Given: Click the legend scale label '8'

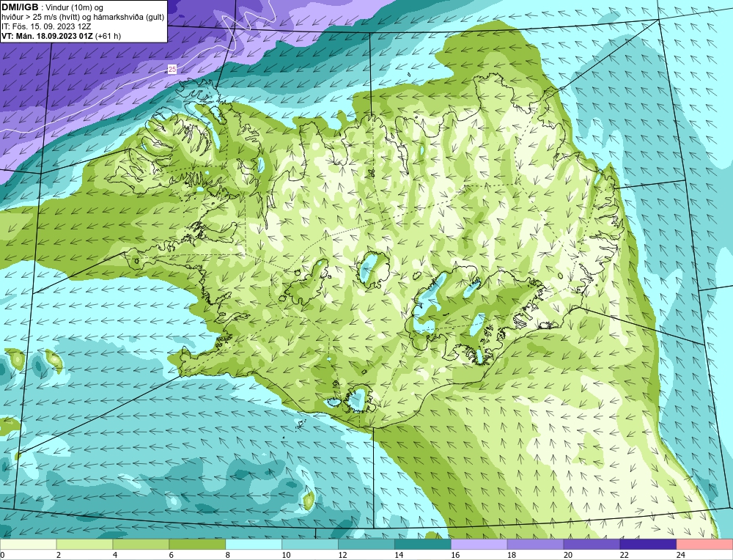Looking at the screenshot, I should tap(227, 555).
